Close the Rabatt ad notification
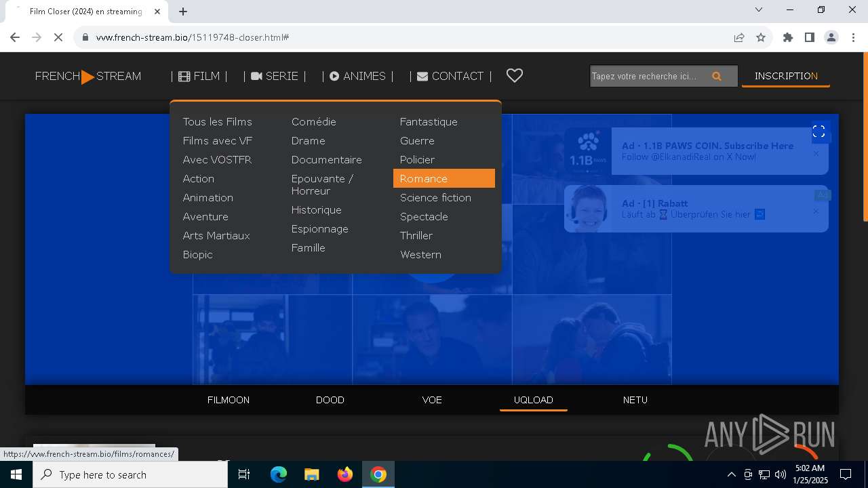The image size is (868, 488). 816,211
